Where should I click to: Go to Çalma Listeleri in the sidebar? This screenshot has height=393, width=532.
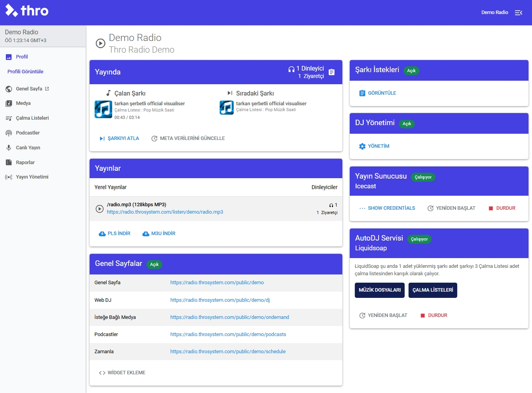[43, 118]
